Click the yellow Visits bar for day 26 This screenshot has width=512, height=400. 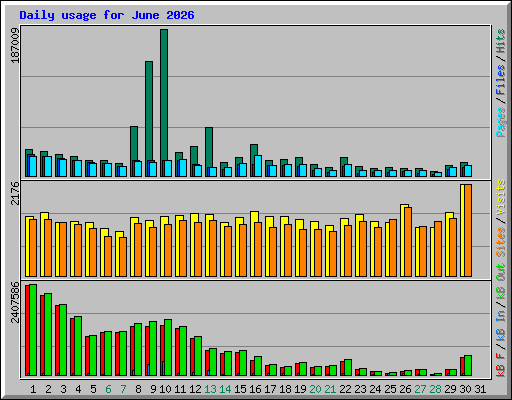402,240
